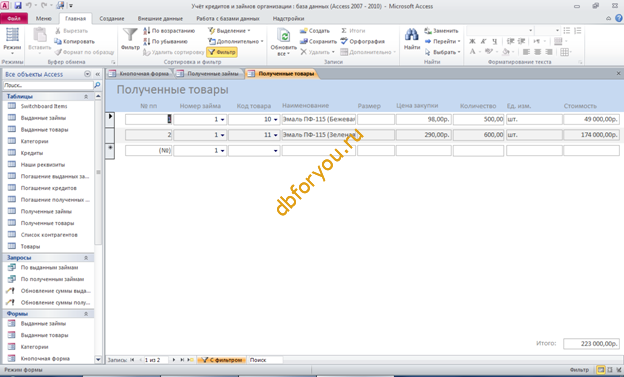624x377 pixels.
Task: Switch to the Создание ribbon tab
Action: coord(111,19)
